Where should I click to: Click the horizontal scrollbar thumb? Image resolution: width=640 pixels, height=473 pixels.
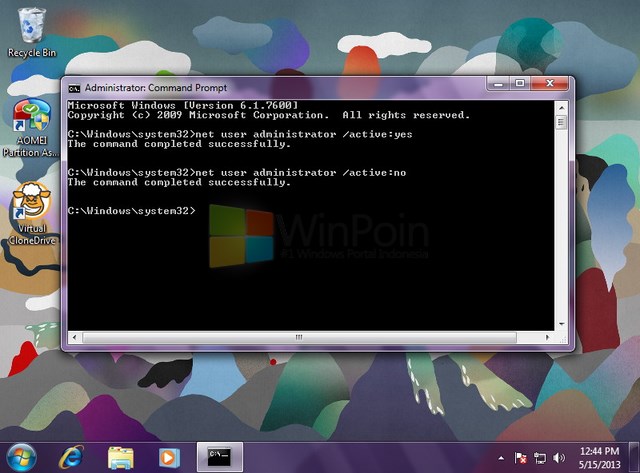299,338
